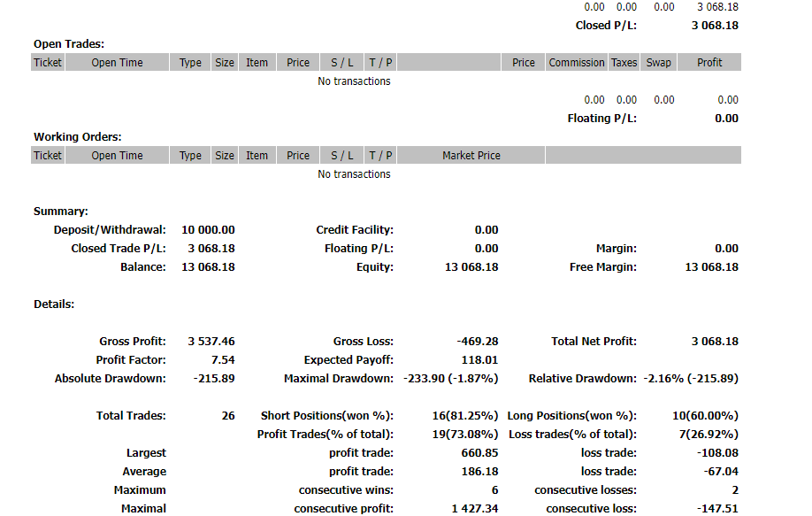Select the Ticket header in the Open Trades table
The width and height of the screenshot is (812, 516).
pos(48,62)
